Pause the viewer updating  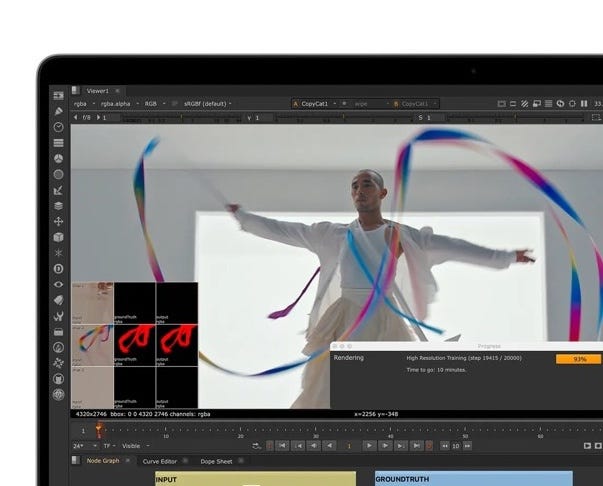click(584, 104)
